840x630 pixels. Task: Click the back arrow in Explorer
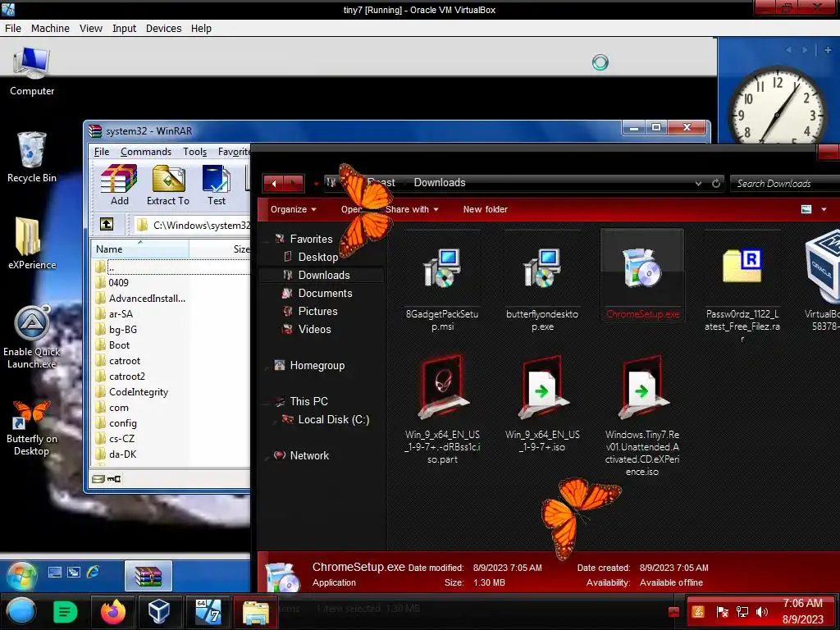tap(274, 183)
